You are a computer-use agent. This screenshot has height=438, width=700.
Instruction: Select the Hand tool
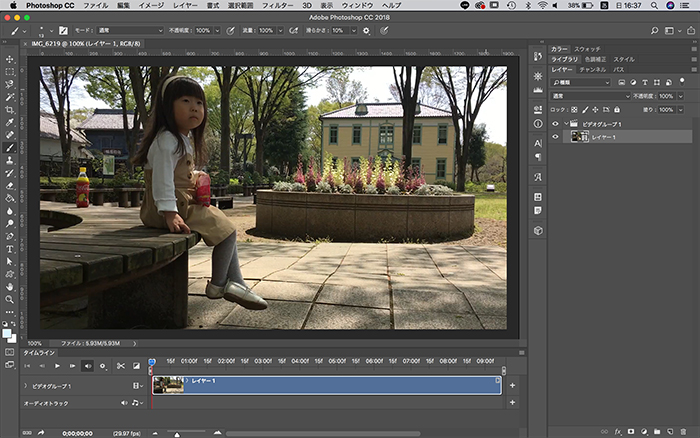[x=9, y=287]
